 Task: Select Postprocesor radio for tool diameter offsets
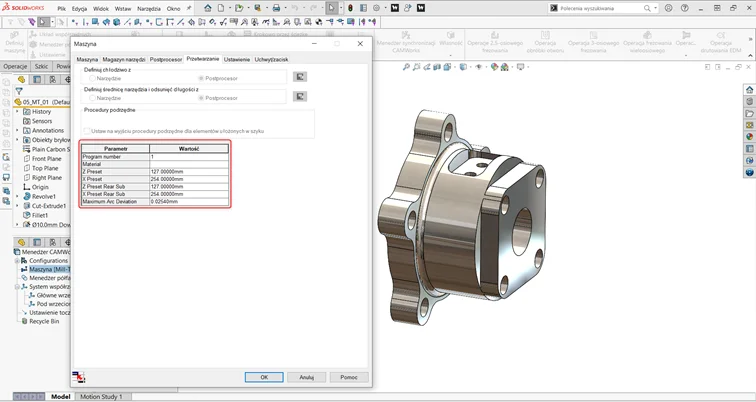[201, 98]
